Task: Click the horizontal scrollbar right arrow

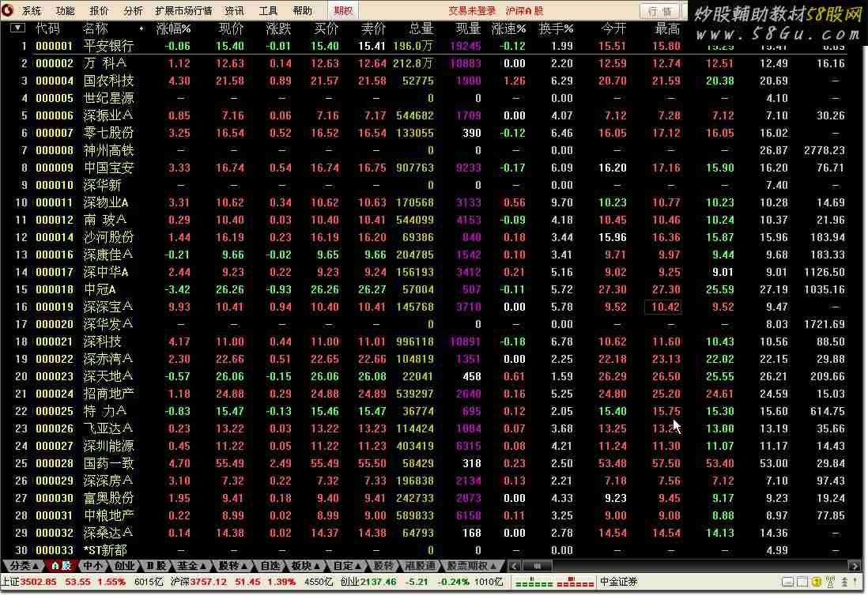Action: click(x=855, y=565)
